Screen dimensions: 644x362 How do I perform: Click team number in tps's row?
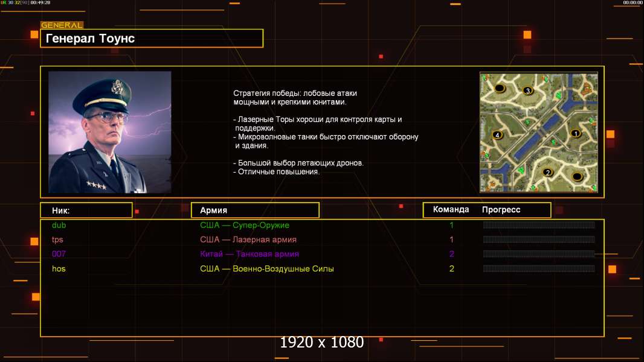[451, 240]
